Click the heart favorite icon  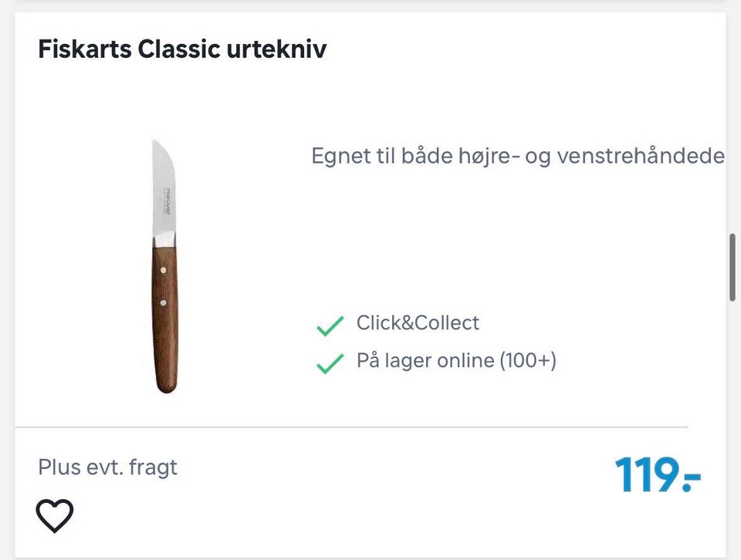56,515
